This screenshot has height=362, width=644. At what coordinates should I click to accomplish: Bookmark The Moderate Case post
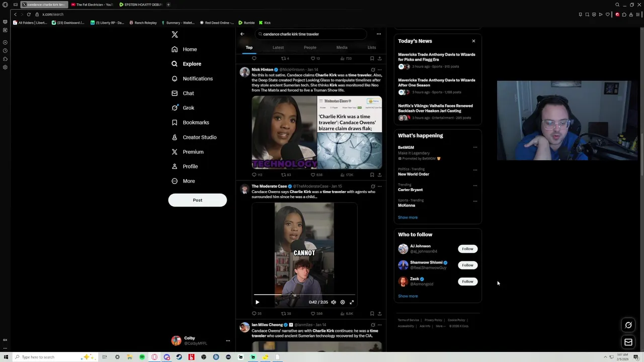(x=372, y=313)
